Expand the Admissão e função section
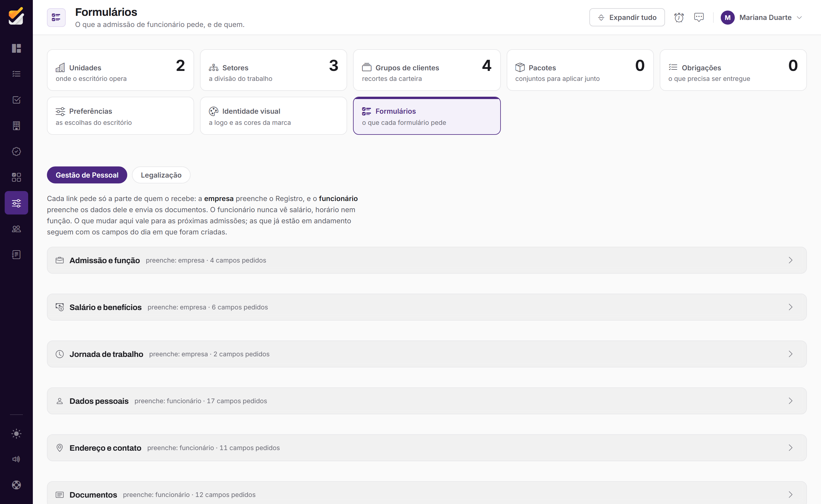This screenshot has width=821, height=504. click(427, 260)
